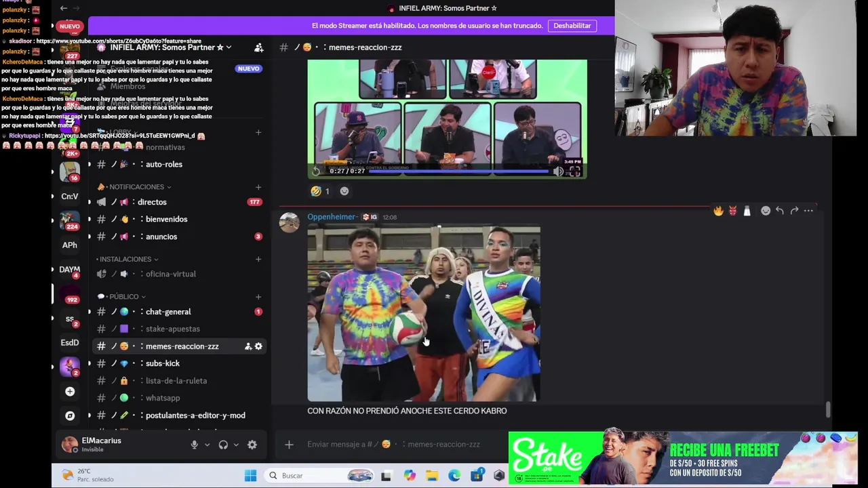Viewport: 868px width, 488px height.
Task: Open the subs-kick channel
Action: [178, 363]
